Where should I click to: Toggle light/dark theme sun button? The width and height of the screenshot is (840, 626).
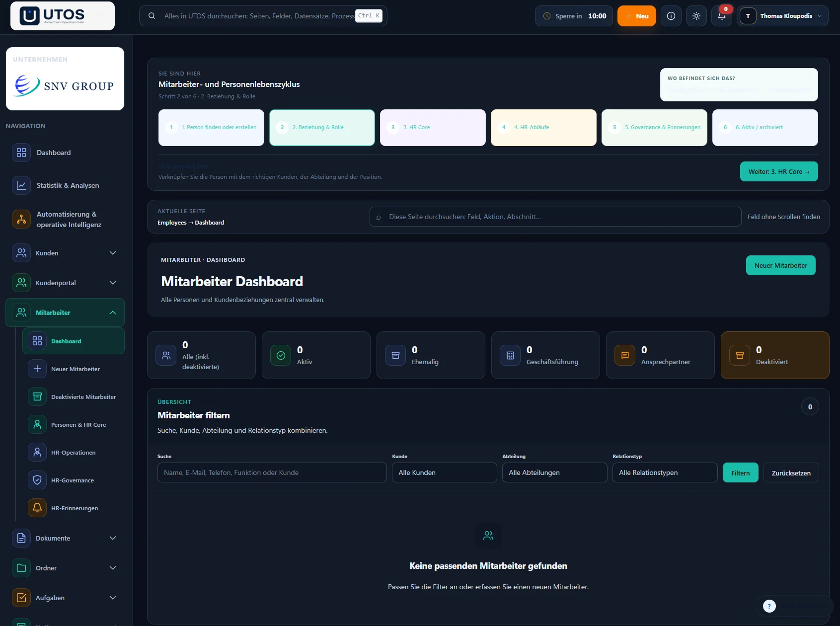696,16
